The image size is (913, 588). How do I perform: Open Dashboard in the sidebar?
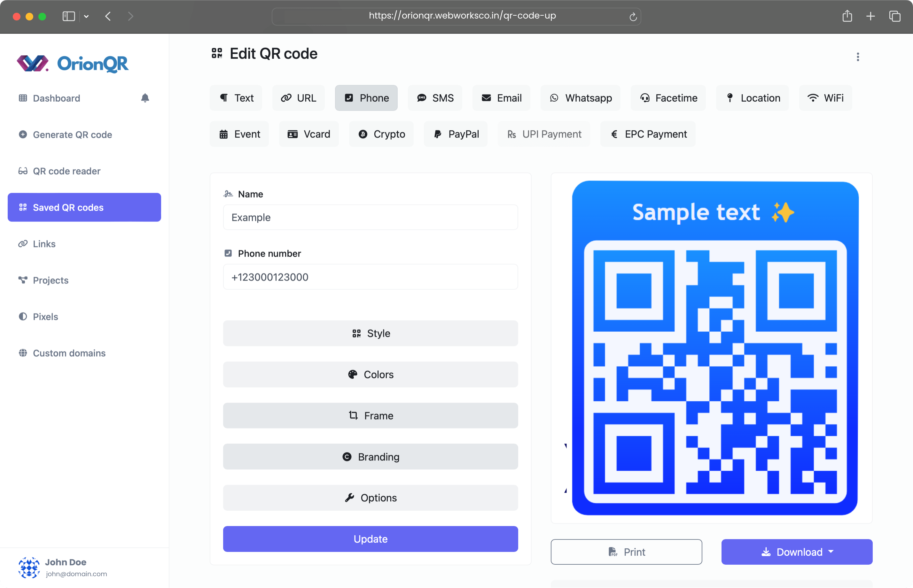(x=57, y=98)
